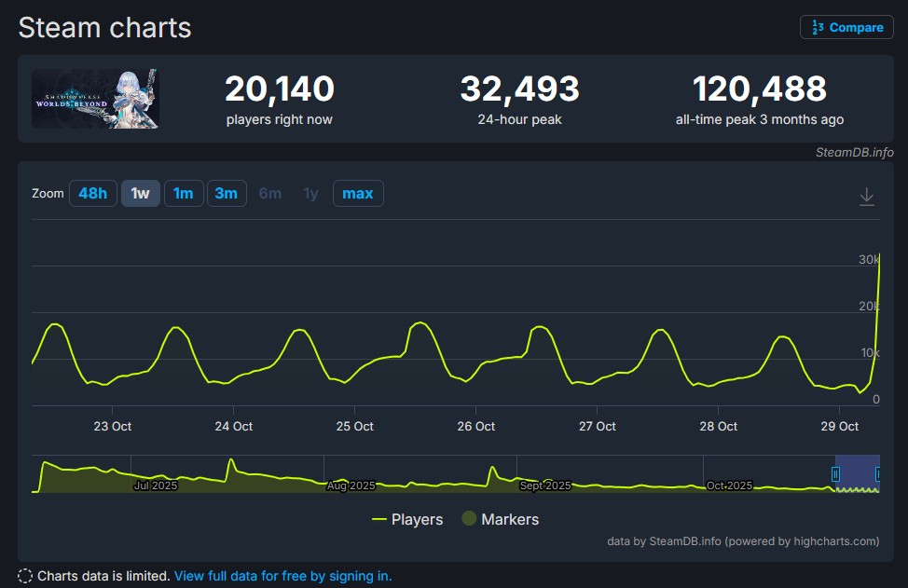Click the 0 y-axis label

[x=875, y=400]
